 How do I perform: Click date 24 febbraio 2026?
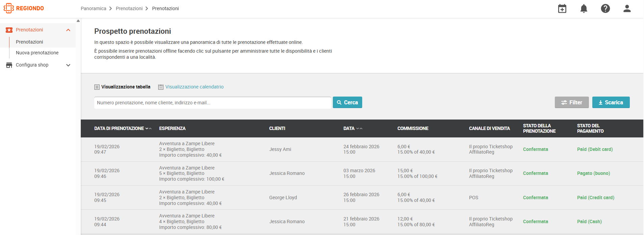coord(361,147)
